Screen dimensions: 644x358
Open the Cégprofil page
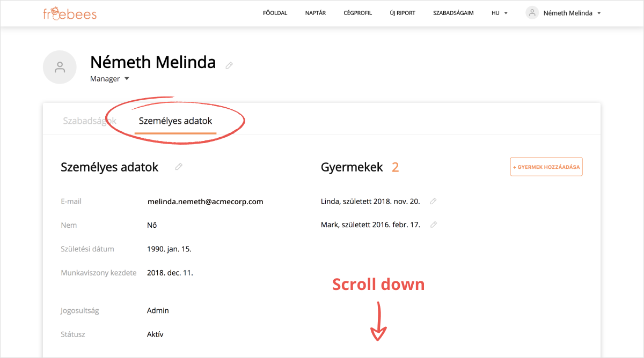(358, 13)
